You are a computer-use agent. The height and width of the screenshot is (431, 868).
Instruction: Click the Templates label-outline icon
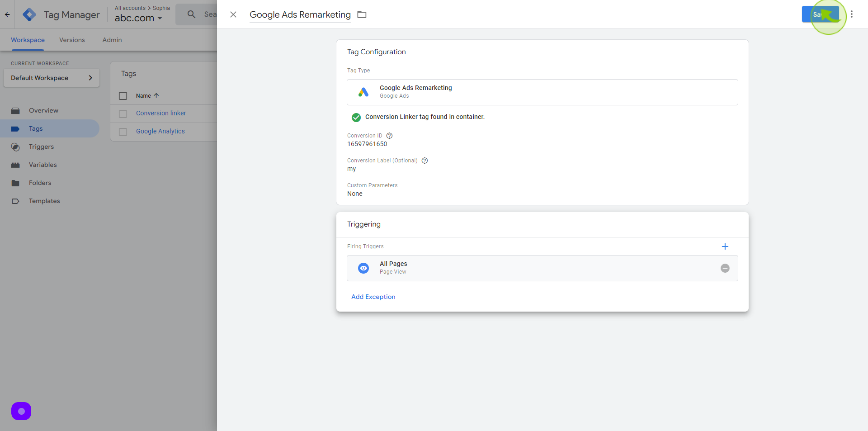click(15, 201)
